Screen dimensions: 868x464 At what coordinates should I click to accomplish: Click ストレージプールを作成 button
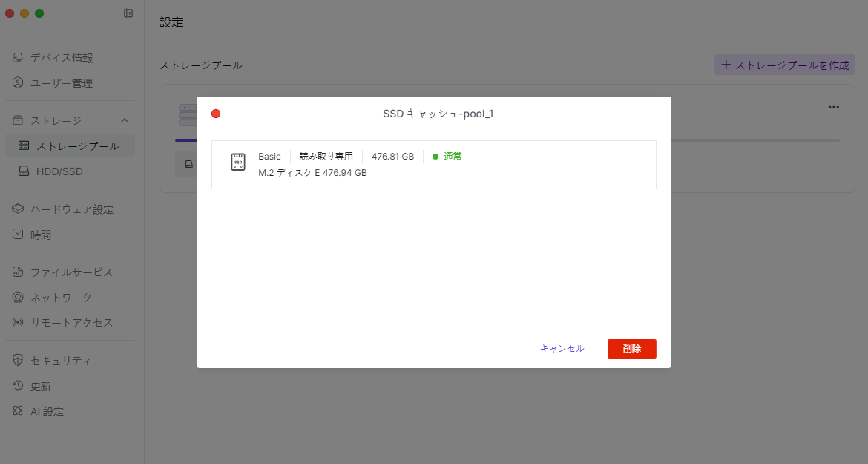click(x=785, y=65)
